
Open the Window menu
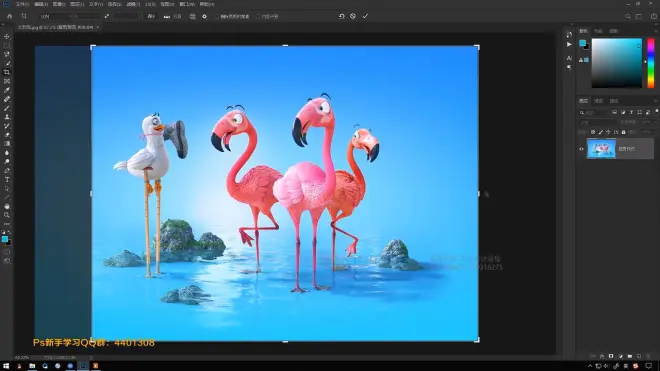coord(187,4)
